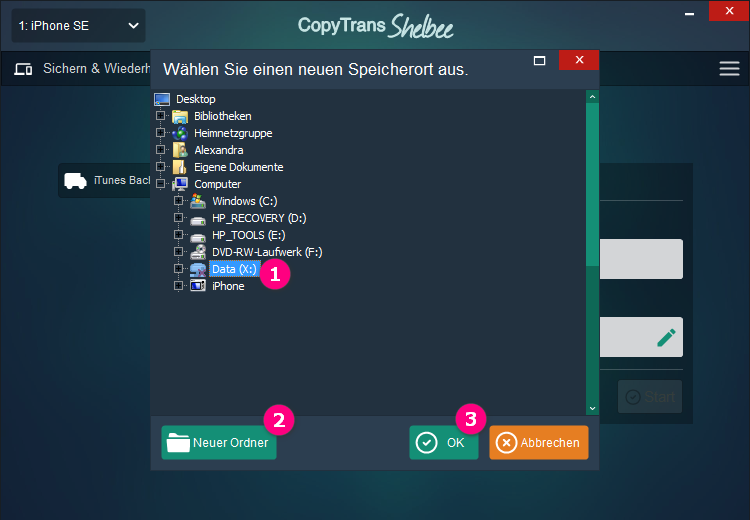Click the Heimnetzgruppe globe icon
The height and width of the screenshot is (520, 750).
tap(180, 133)
